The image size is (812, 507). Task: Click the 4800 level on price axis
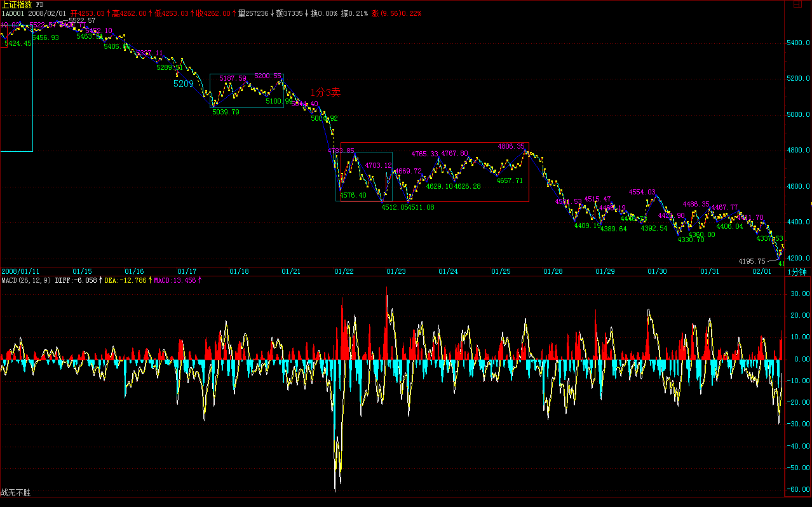click(x=797, y=151)
